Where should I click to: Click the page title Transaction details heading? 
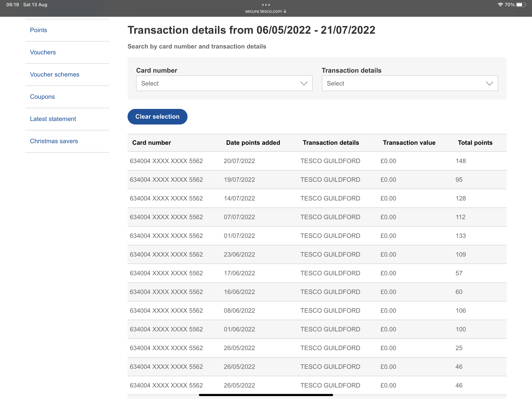251,30
